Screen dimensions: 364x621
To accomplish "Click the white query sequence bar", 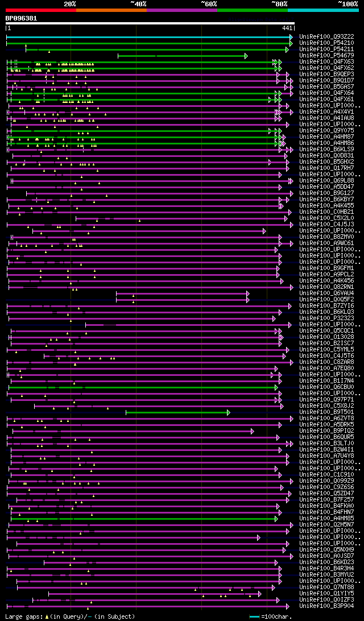I will [150, 23].
